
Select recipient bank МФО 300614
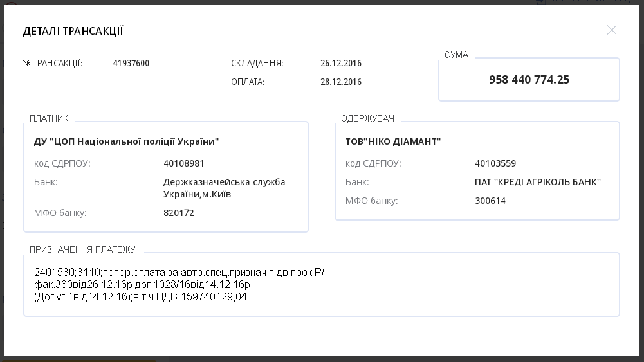pyautogui.click(x=490, y=201)
